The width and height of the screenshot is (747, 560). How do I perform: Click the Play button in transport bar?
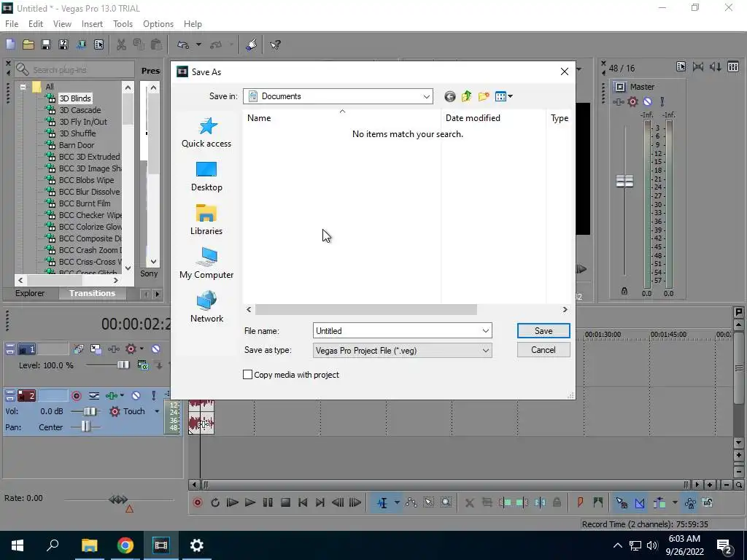(249, 502)
